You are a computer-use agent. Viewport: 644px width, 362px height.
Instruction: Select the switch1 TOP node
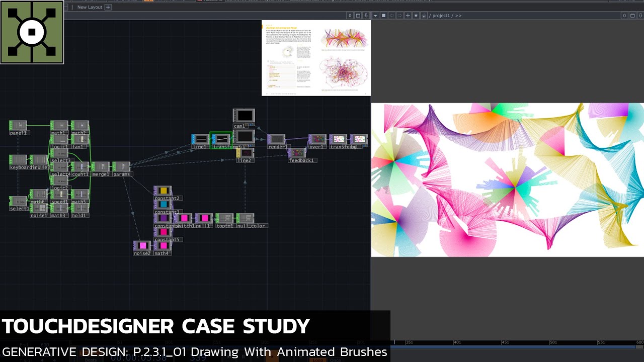(x=183, y=218)
